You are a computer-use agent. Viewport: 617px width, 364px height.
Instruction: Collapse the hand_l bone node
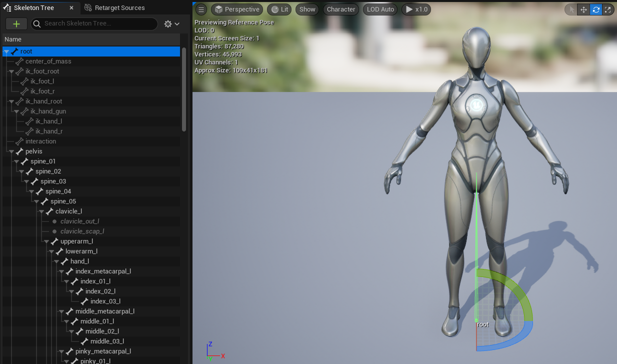pyautogui.click(x=56, y=261)
